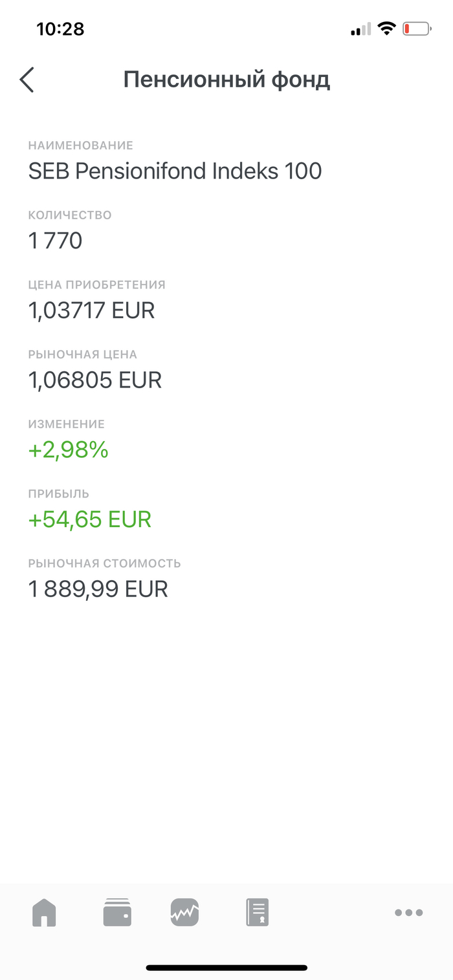This screenshot has height=980, width=453.
Task: Select the SEB Pensionifond Indeks 100 name
Action: click(175, 171)
